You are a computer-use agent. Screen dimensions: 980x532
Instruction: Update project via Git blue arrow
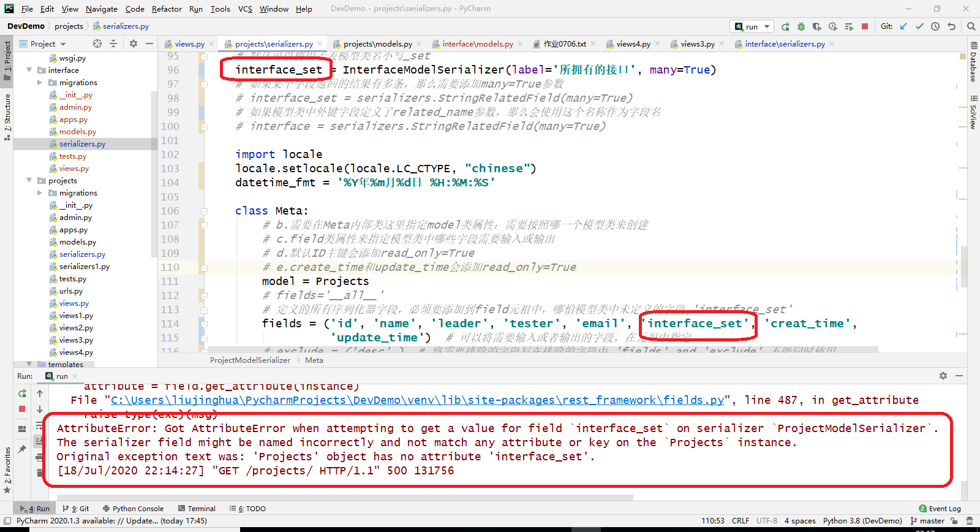(x=903, y=26)
